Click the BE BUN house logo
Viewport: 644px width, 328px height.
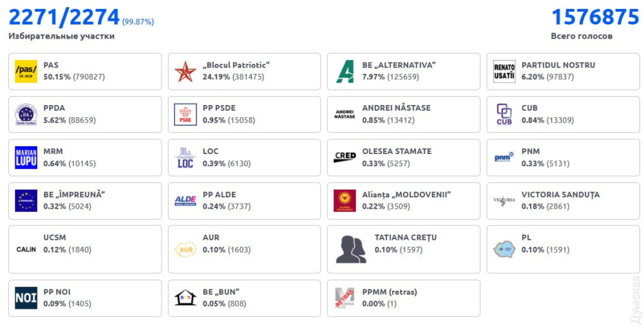click(185, 298)
